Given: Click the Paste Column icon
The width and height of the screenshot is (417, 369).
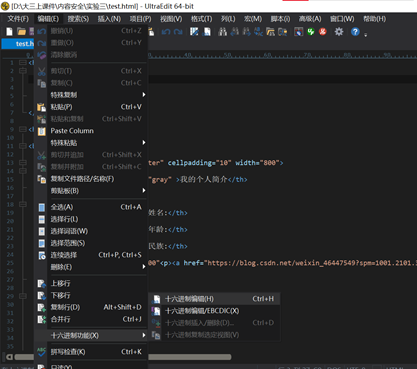Looking at the screenshot, I should pos(41,131).
